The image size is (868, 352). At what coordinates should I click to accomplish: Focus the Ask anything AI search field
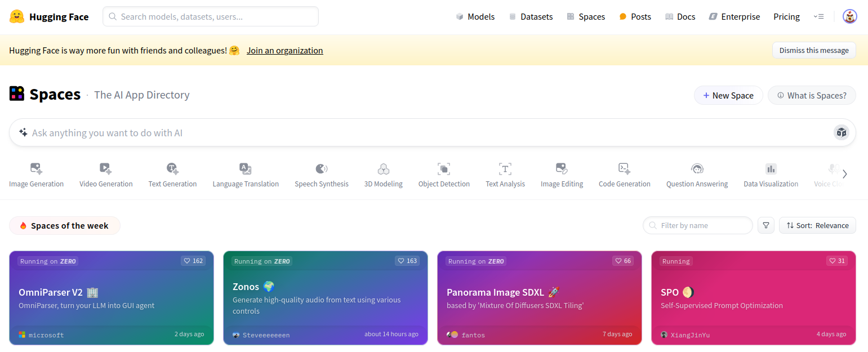pyautogui.click(x=433, y=132)
